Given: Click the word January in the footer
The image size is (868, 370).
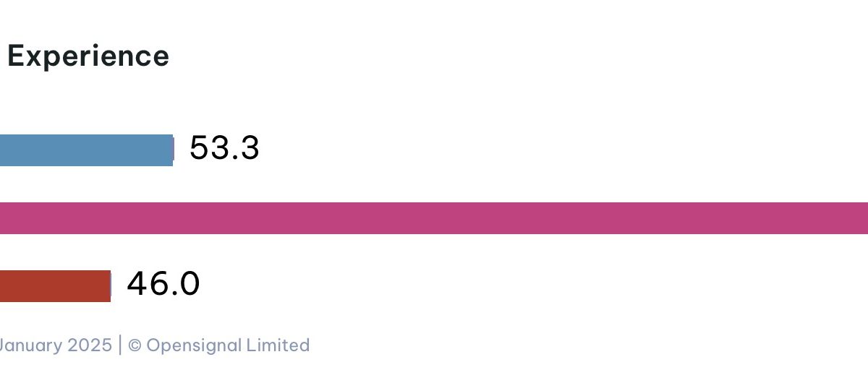Looking at the screenshot, I should click(30, 345).
